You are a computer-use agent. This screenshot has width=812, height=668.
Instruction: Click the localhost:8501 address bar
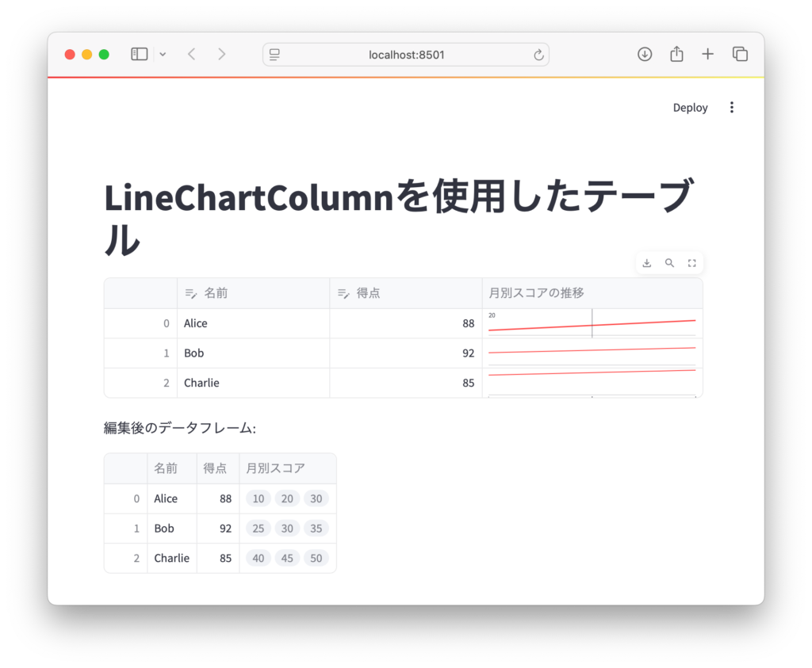pos(406,55)
